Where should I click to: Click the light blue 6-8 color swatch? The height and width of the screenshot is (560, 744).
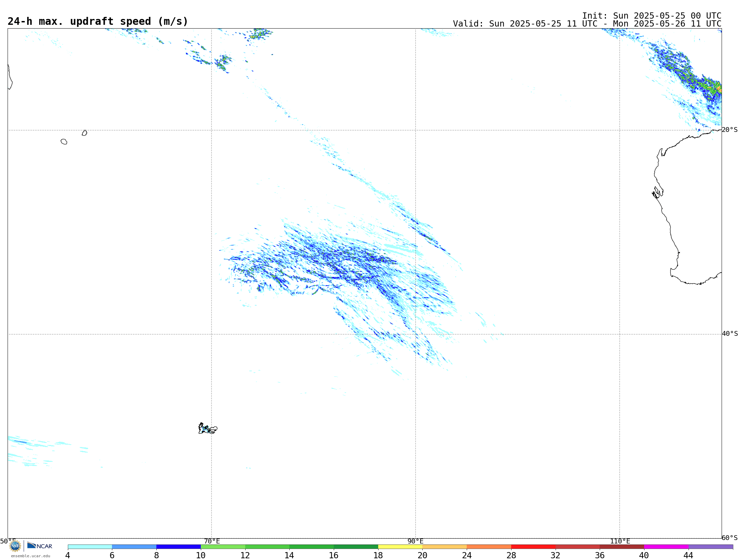[x=134, y=547]
